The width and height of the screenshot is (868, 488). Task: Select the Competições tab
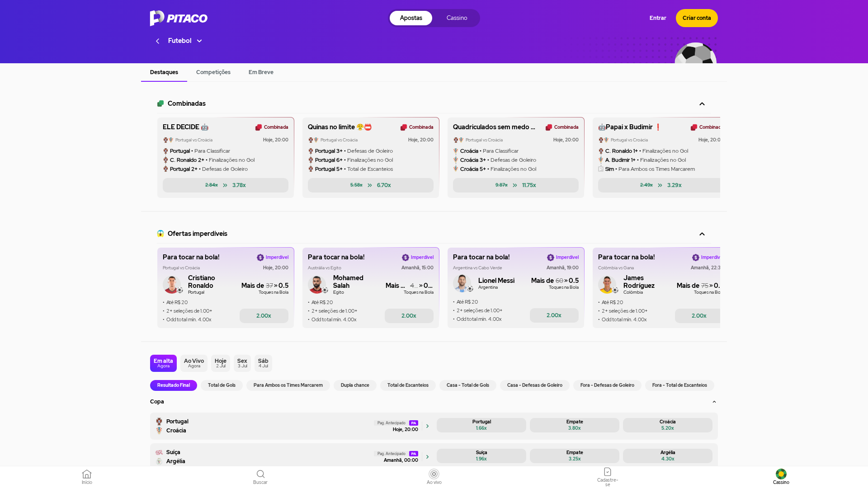click(x=213, y=72)
